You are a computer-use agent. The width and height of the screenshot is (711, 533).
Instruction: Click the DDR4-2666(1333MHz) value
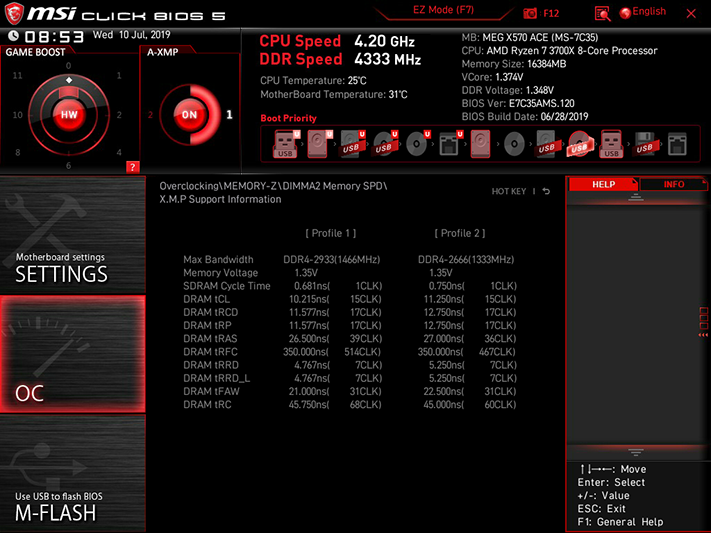point(466,259)
